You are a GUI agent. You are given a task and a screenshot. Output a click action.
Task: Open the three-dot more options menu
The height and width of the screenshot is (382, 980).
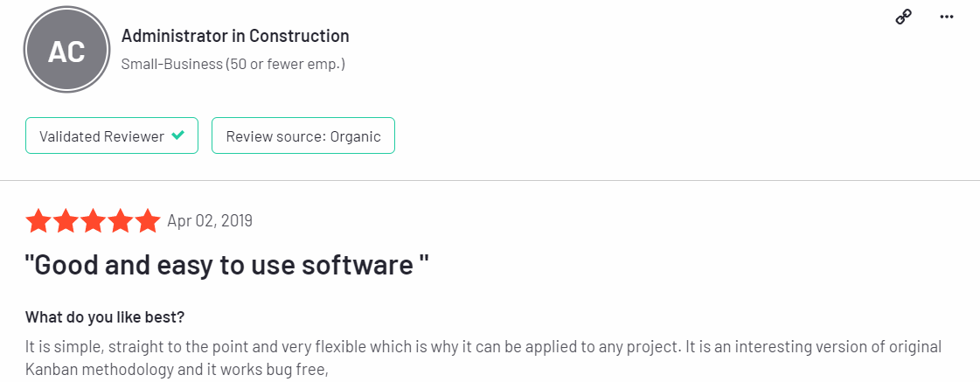click(x=947, y=17)
